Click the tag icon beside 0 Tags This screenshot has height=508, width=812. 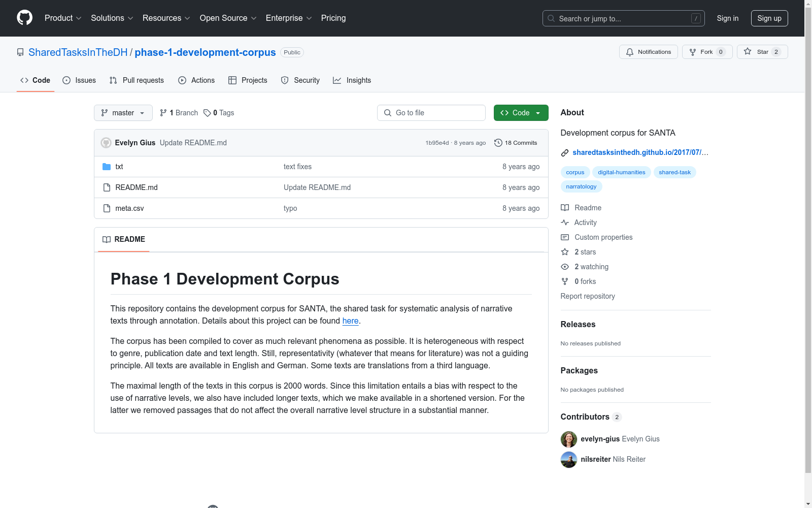[x=207, y=113]
